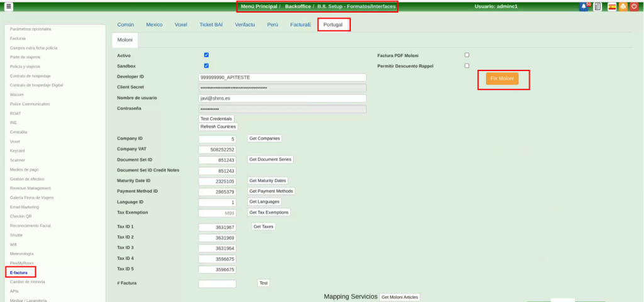Click the Spanish flag language icon
The height and width of the screenshot is (302, 644).
tap(612, 6)
